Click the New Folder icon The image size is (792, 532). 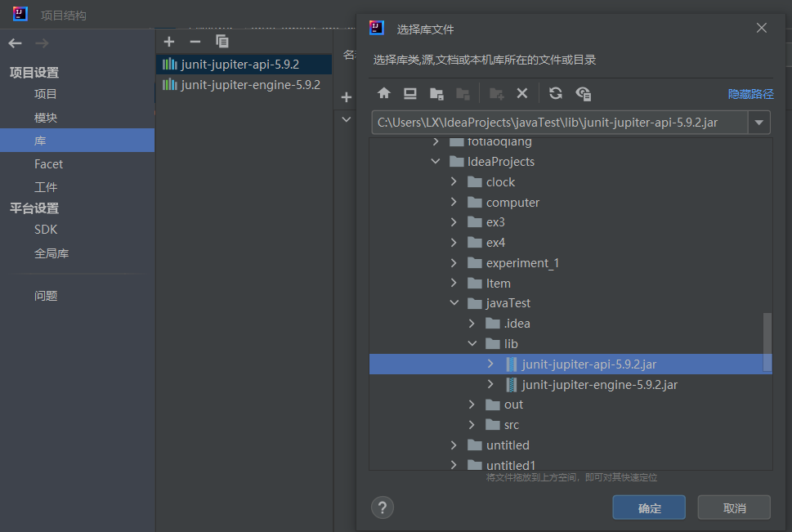pos(496,93)
